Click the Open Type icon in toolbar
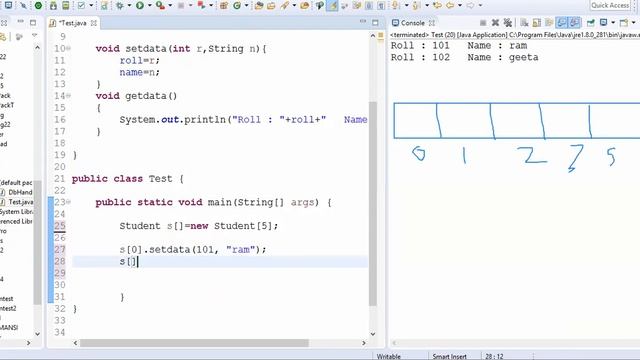640x360 pixels. 259,5
